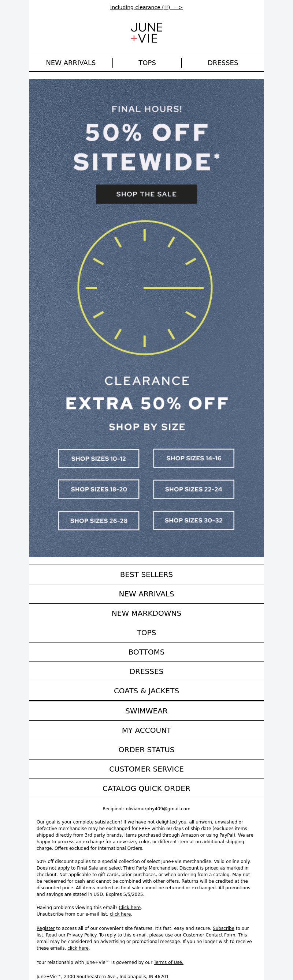293x980 pixels.
Task: Choose Shop Sizes 26-28 button
Action: coord(99,520)
